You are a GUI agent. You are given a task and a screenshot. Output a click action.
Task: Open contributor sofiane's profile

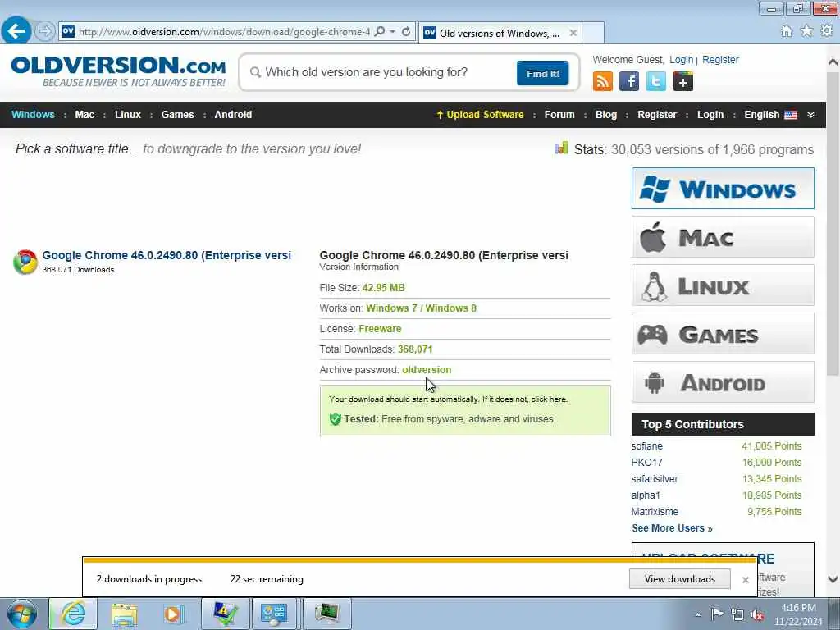(646, 446)
